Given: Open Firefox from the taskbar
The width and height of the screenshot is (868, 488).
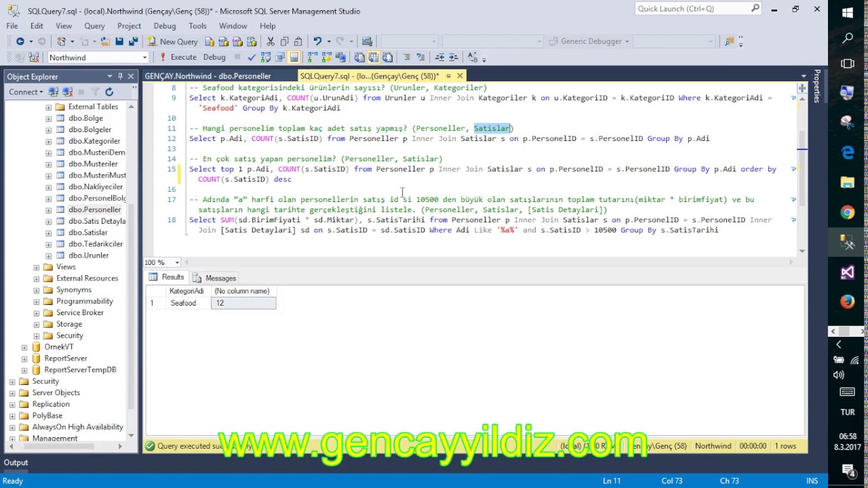Looking at the screenshot, I should point(848,302).
